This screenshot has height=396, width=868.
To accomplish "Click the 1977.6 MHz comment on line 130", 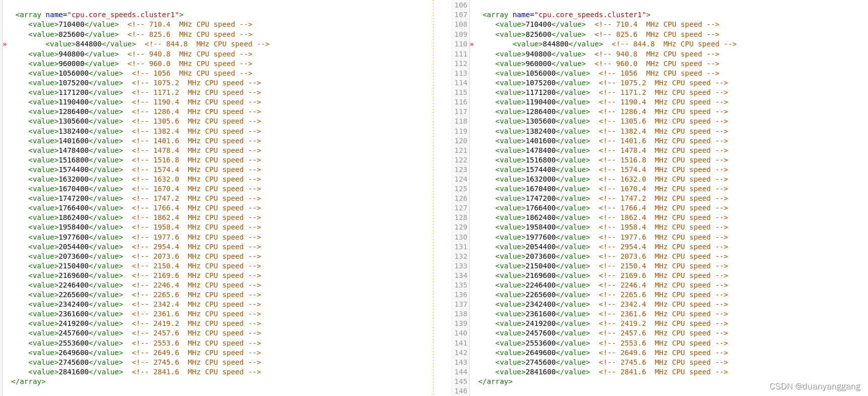I will click(663, 237).
